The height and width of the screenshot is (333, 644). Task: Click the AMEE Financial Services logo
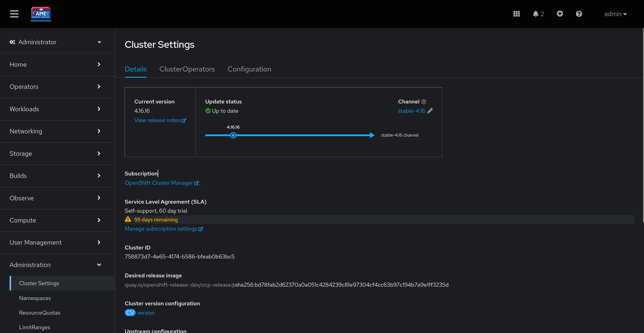(x=41, y=14)
